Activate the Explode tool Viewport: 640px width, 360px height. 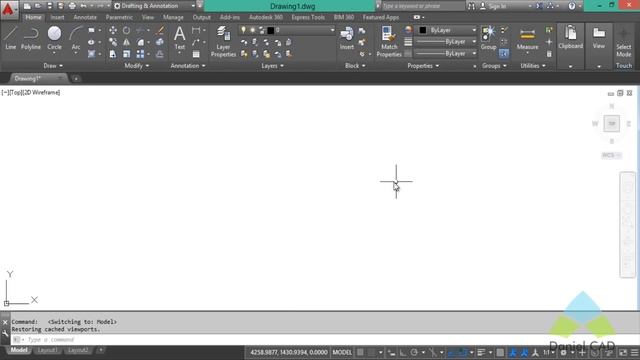tap(160, 42)
